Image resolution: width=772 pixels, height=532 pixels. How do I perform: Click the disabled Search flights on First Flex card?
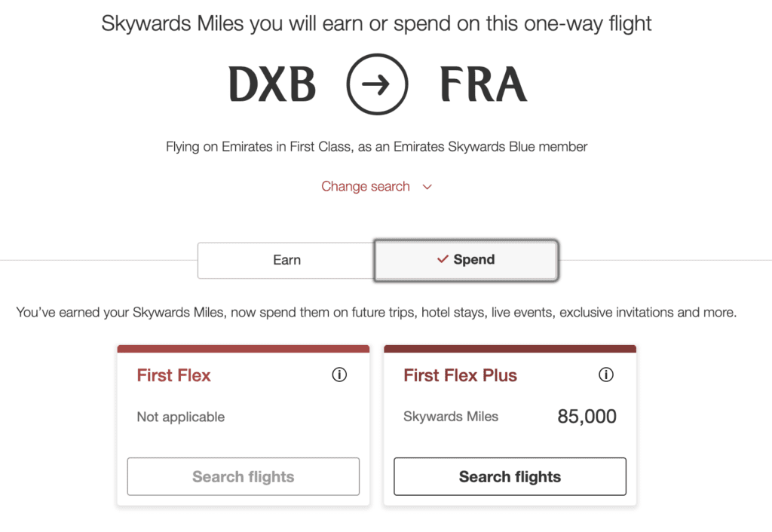click(x=243, y=476)
